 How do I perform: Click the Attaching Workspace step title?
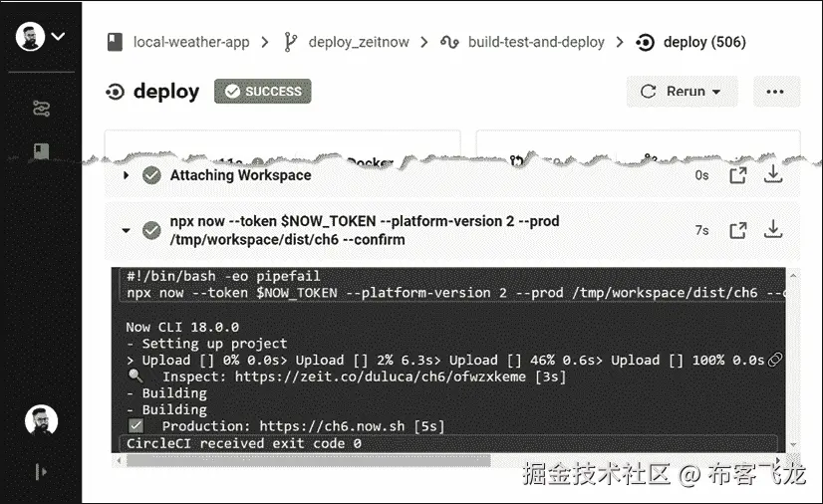[x=240, y=175]
